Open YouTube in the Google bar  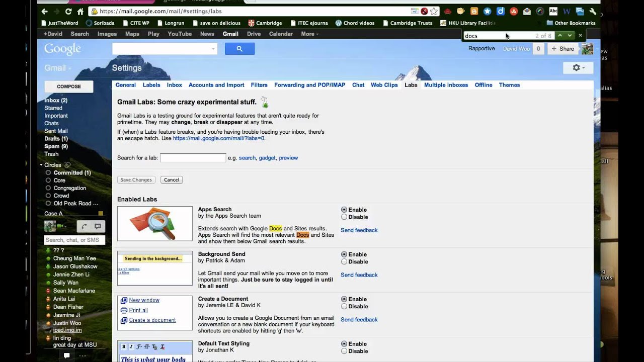click(x=180, y=34)
